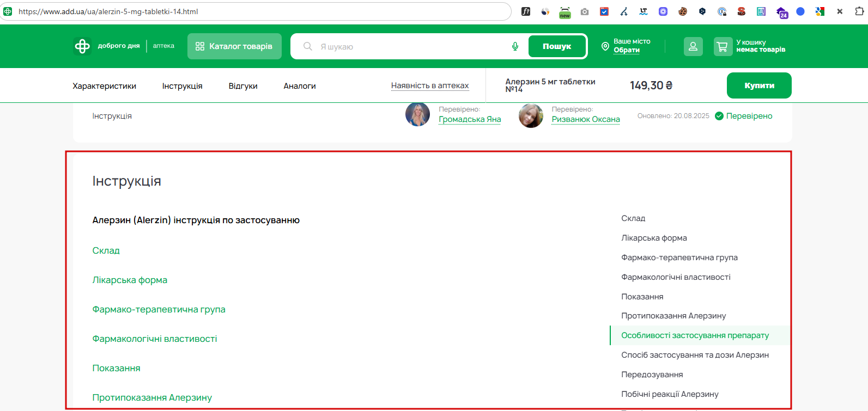Click the red SEO extension icon
This screenshot has height=411, width=868.
click(742, 11)
